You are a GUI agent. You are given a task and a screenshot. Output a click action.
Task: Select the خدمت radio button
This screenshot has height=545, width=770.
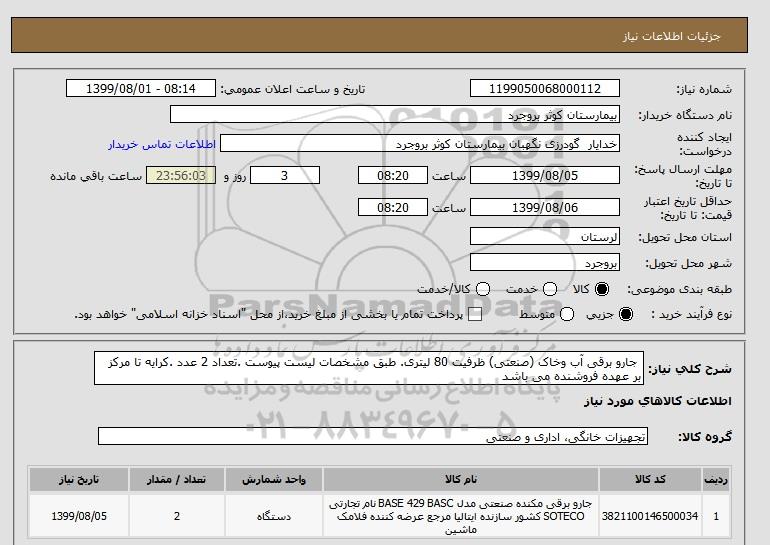click(550, 289)
